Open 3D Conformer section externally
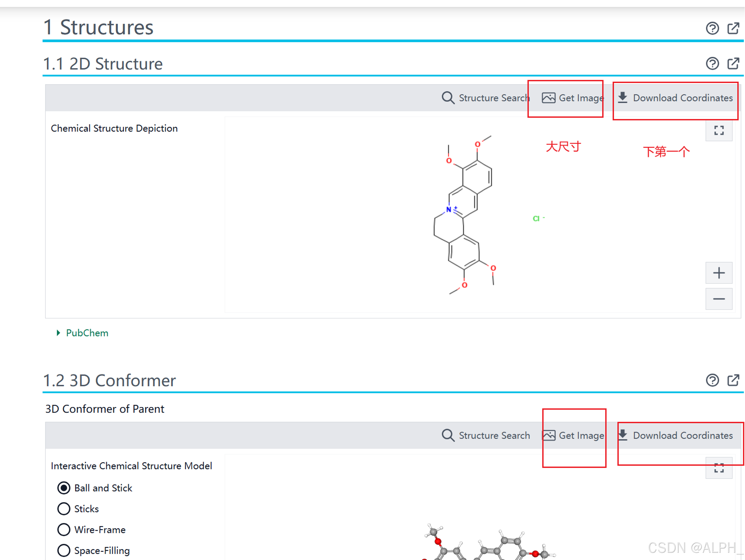This screenshot has width=745, height=560. pos(733,380)
